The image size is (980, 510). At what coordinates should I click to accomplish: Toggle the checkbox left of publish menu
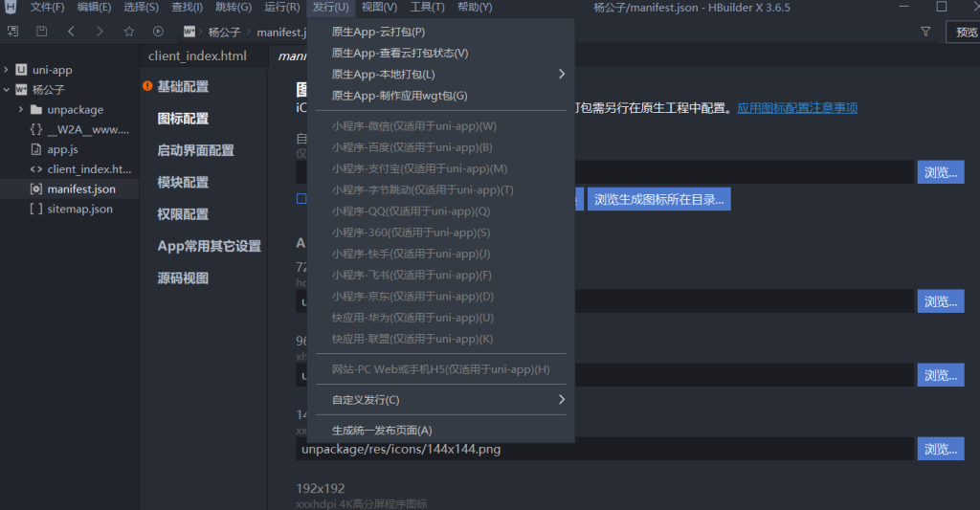(301, 199)
